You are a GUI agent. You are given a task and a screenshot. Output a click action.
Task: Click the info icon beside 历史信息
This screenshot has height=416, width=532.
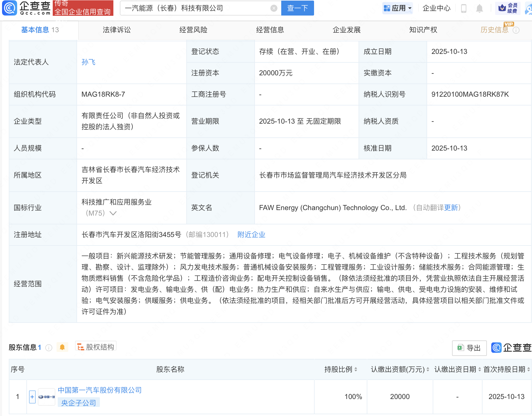pos(516,30)
